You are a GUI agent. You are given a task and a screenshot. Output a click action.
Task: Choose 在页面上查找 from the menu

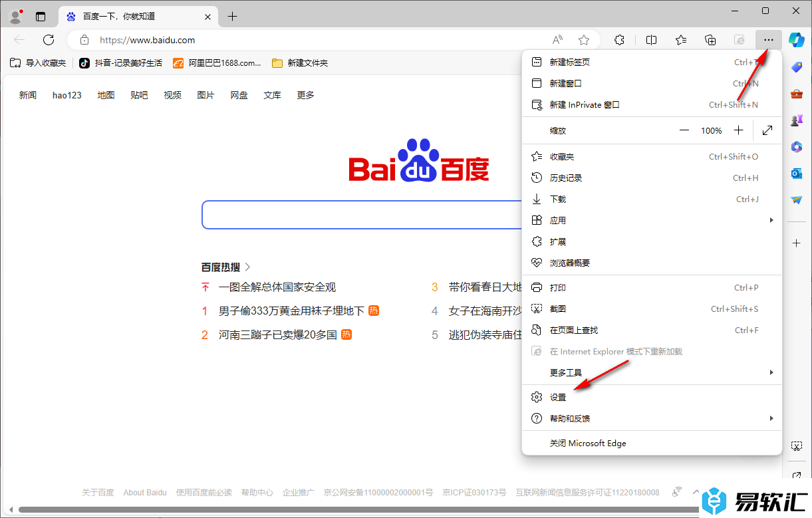tap(652, 330)
